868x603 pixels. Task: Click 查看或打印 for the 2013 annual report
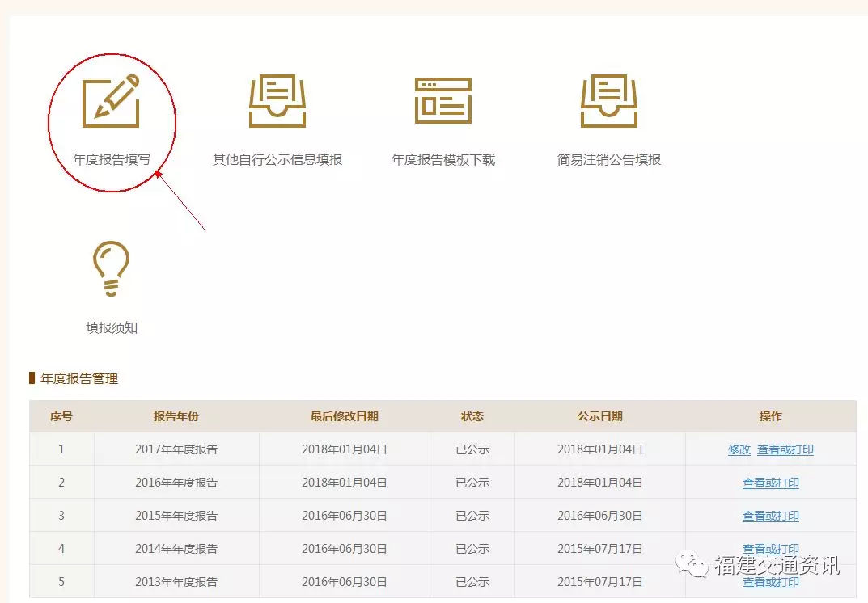(771, 582)
